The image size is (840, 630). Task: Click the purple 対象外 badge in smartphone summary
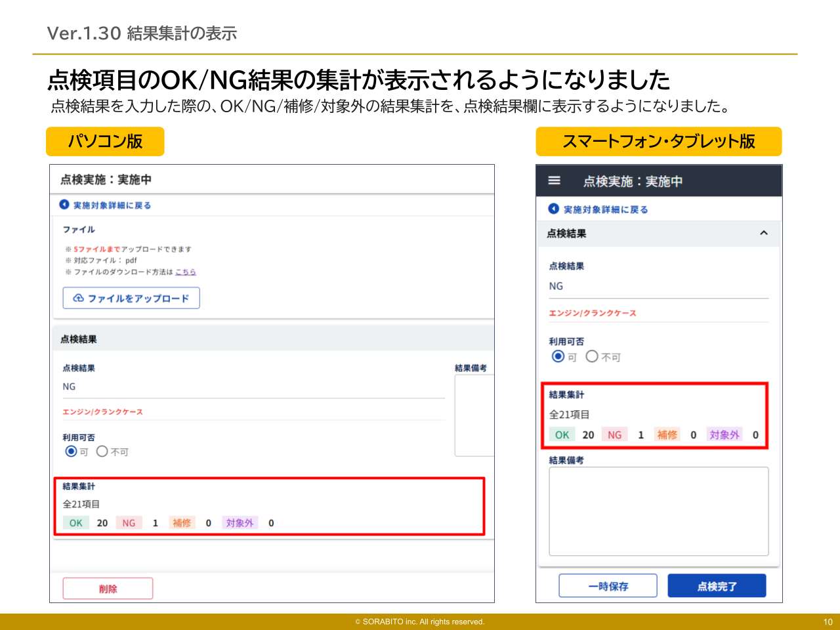[724, 434]
